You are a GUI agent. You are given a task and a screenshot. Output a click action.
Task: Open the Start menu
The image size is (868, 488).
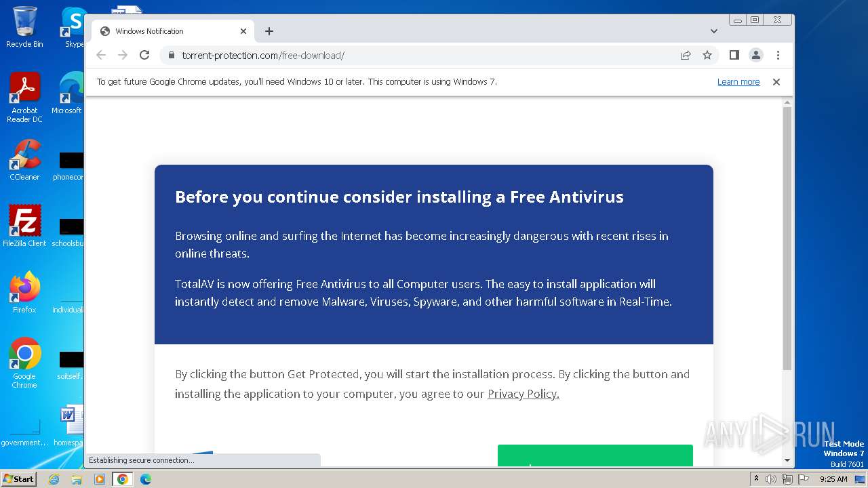coord(18,479)
